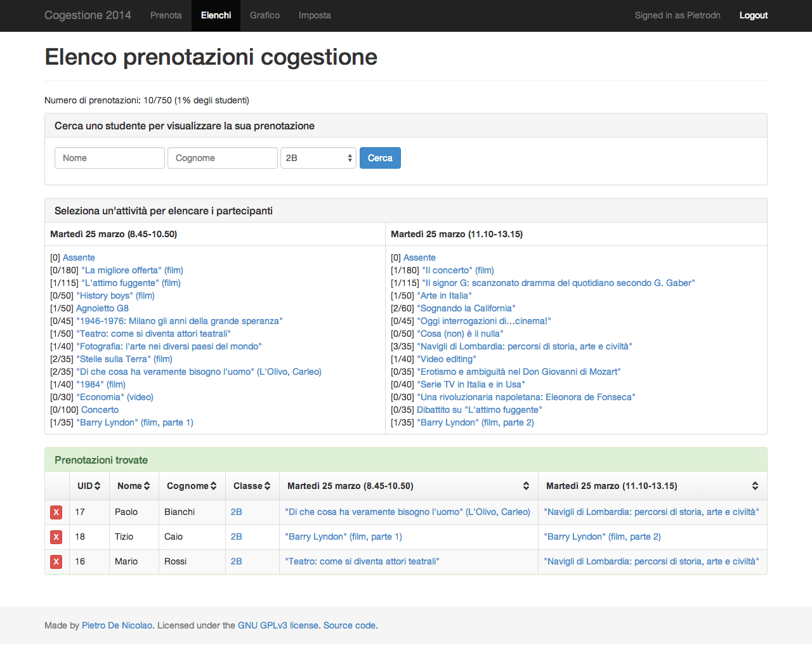Sort table by Nome column arrows
This screenshot has height=645, width=812.
pos(147,486)
